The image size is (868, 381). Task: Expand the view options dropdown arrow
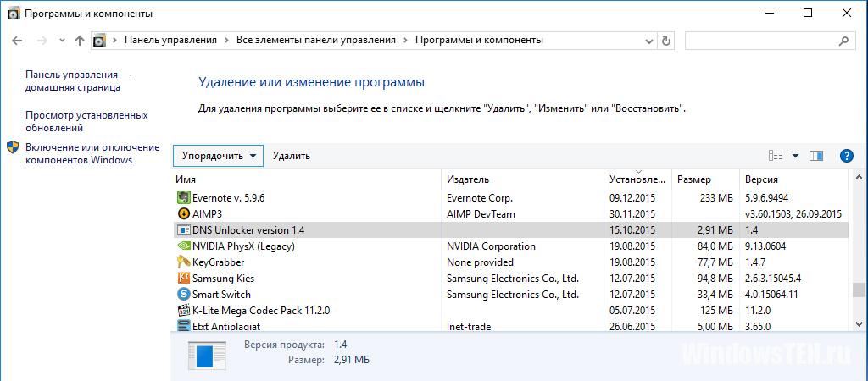[795, 156]
